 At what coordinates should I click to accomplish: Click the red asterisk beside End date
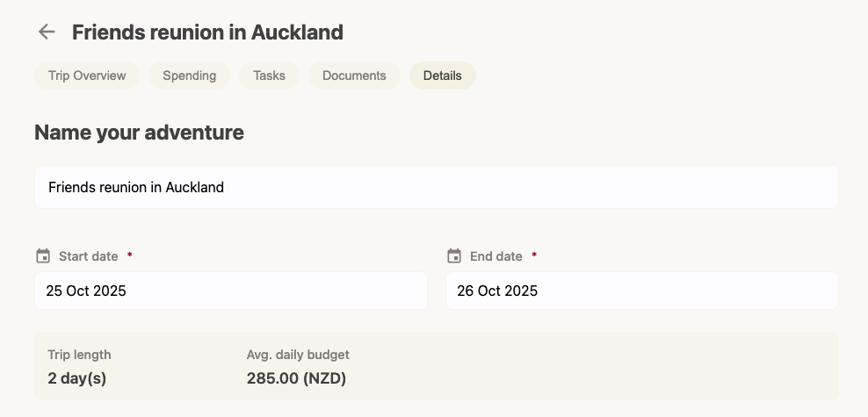534,255
